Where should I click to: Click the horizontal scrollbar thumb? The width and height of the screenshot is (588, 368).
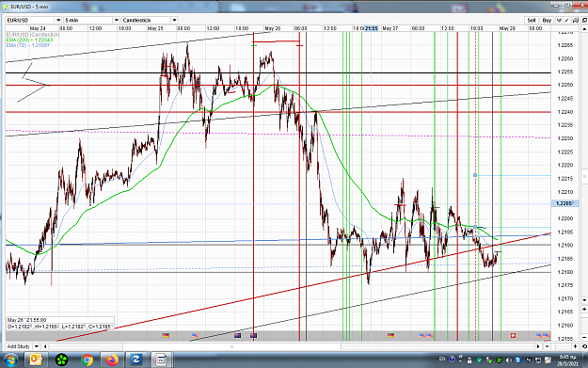pyautogui.click(x=231, y=346)
